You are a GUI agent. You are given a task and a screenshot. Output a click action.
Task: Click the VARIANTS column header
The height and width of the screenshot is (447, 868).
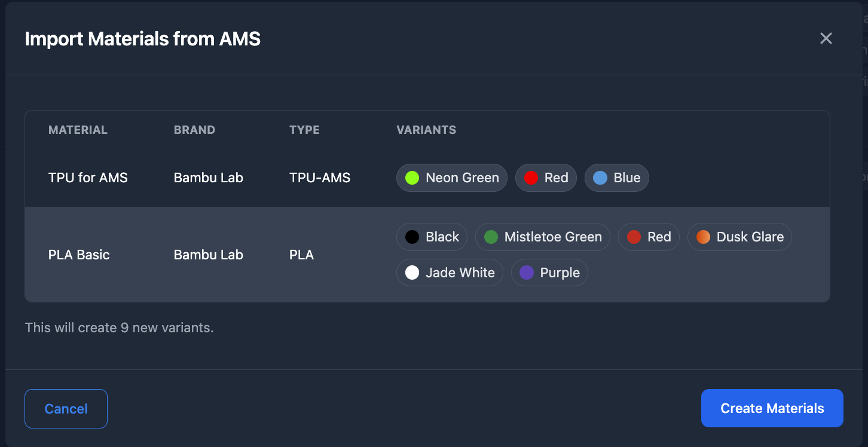(426, 130)
